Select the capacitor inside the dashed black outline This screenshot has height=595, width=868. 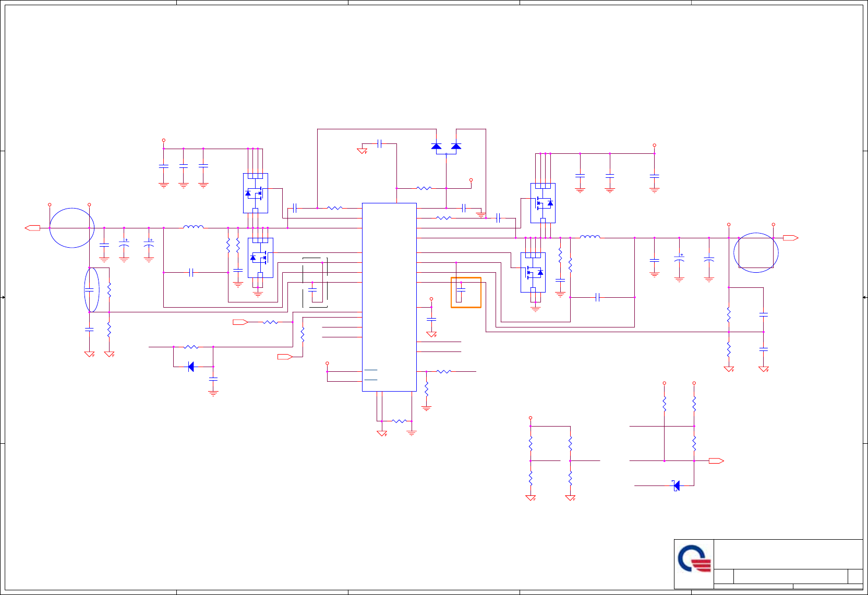[x=312, y=291]
